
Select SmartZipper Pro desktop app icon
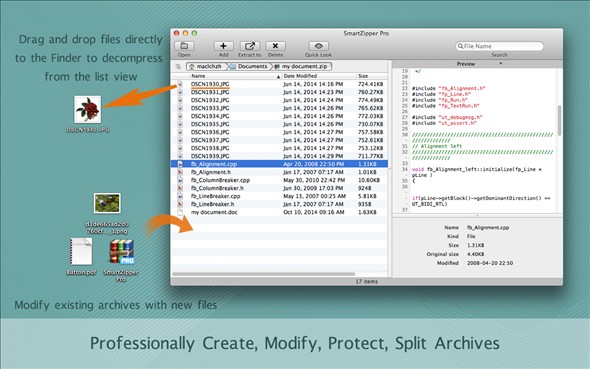(122, 252)
